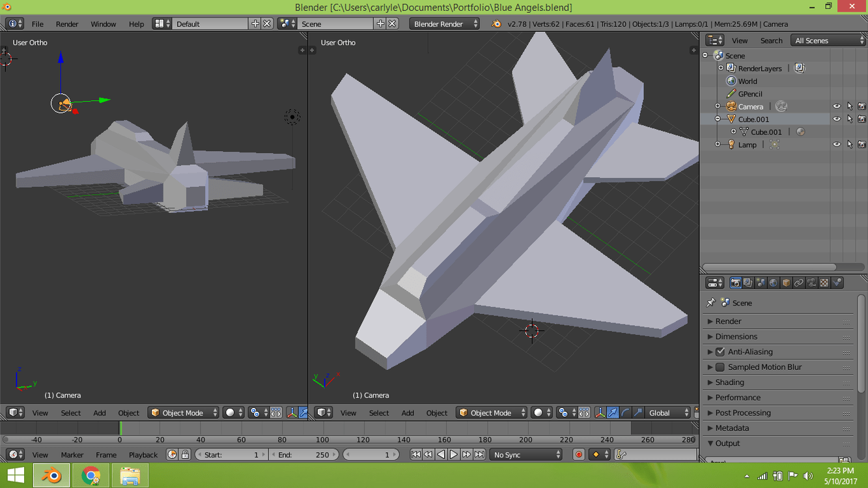Open the World properties tab
The height and width of the screenshot is (488, 868).
click(773, 283)
